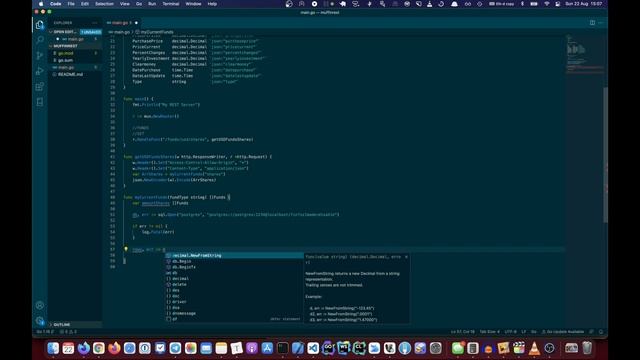Click the split editor icon at top right
The width and height of the screenshot is (640, 360).
(592, 23)
